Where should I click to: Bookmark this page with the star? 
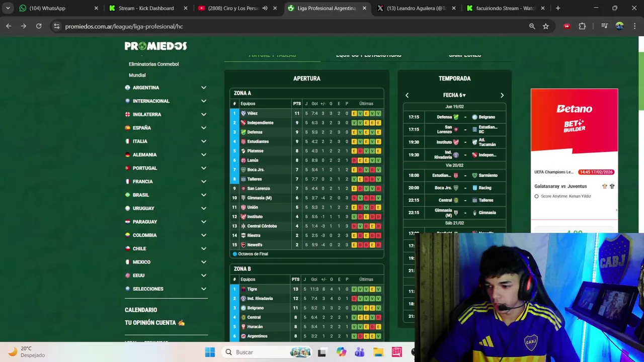coord(546,26)
